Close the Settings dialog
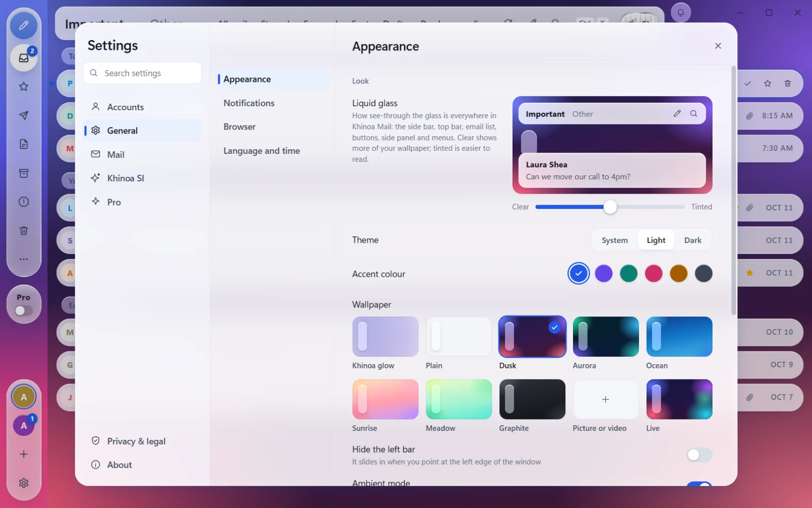 click(718, 46)
